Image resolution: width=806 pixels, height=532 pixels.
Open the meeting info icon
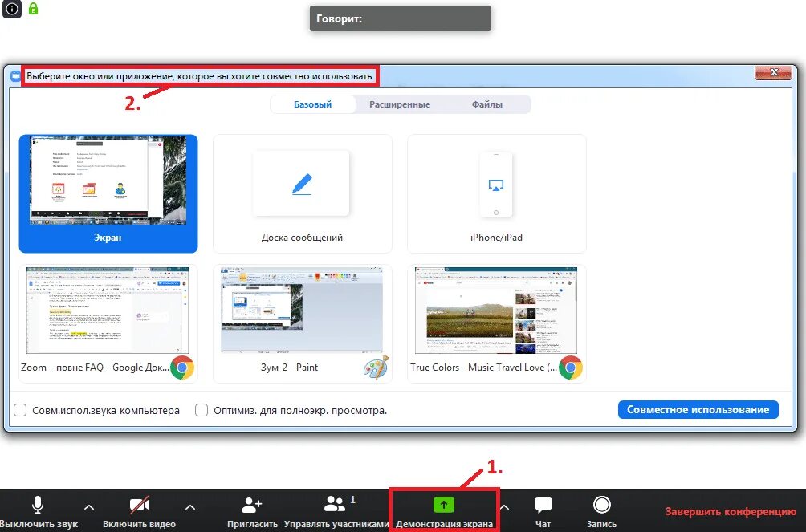[x=12, y=9]
